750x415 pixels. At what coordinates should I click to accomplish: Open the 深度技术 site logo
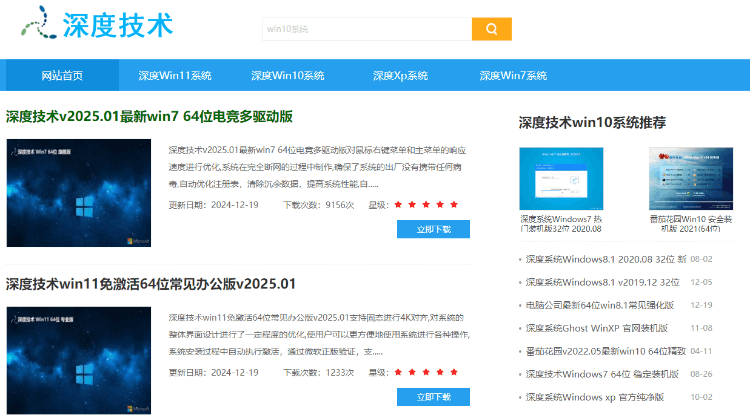click(x=97, y=23)
